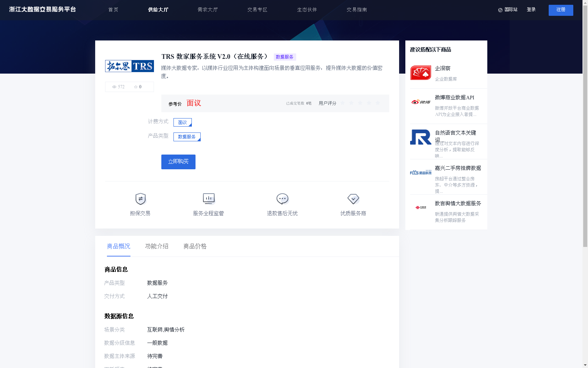Open the 生态伙伴 nav item
The image size is (588, 368).
[x=307, y=10]
